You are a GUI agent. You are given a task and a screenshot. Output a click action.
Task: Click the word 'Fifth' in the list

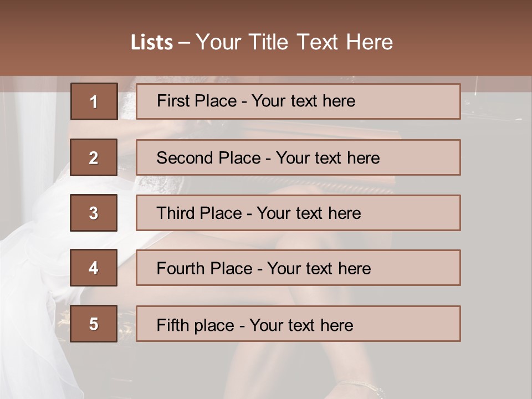pos(173,325)
